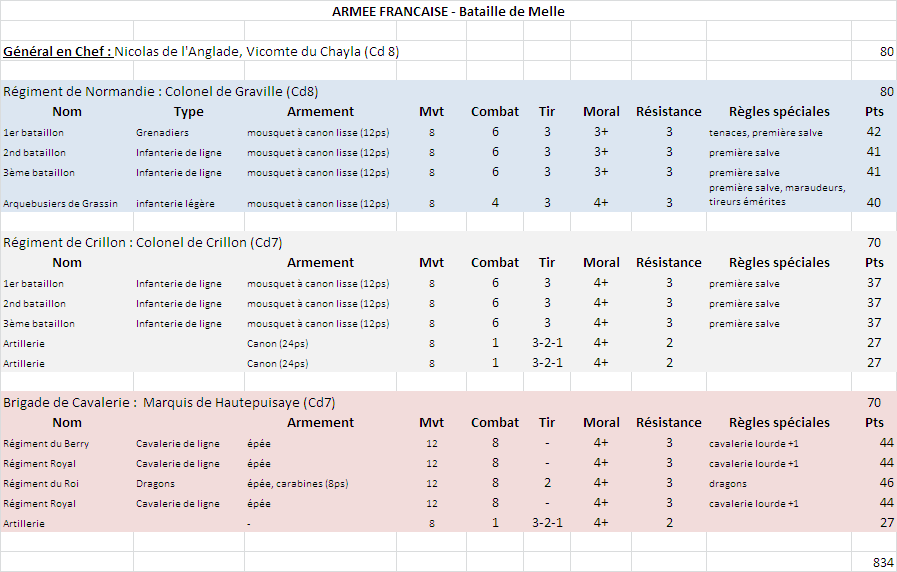Viewport: 897px width, 572px height.
Task: Select the 'Pts' header in Cavalerie section
Action: [874, 423]
